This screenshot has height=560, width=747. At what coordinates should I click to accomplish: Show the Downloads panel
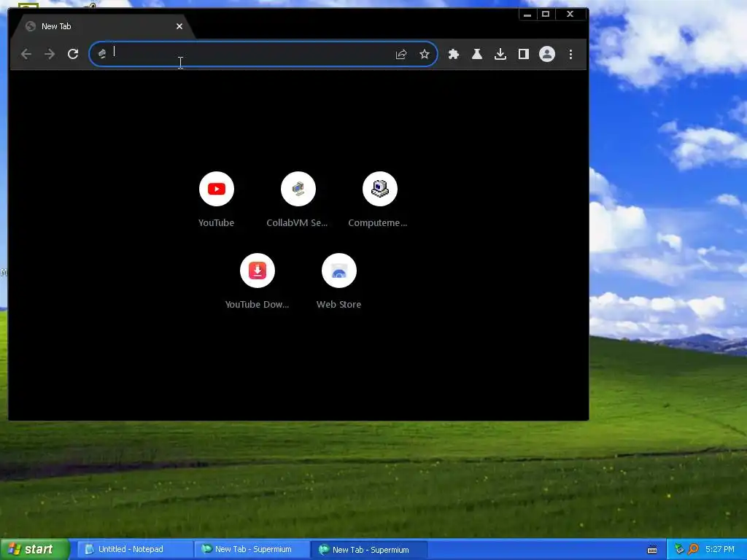tap(500, 54)
